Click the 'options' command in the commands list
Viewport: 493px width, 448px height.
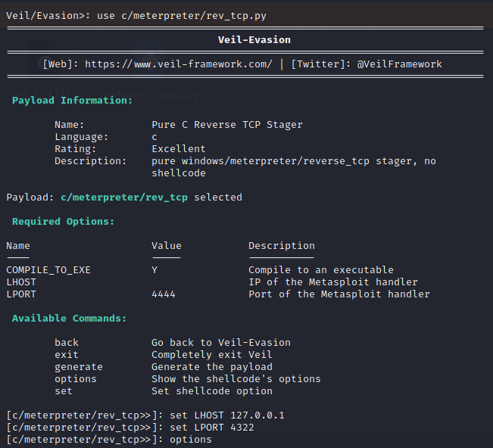(76, 379)
